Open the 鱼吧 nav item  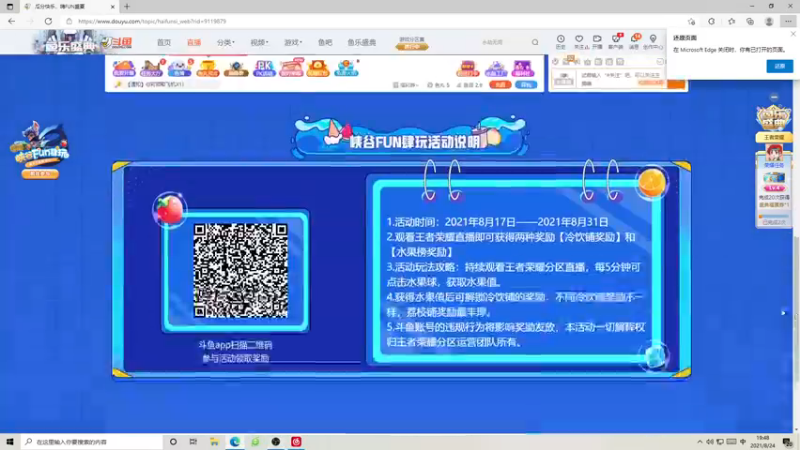325,42
